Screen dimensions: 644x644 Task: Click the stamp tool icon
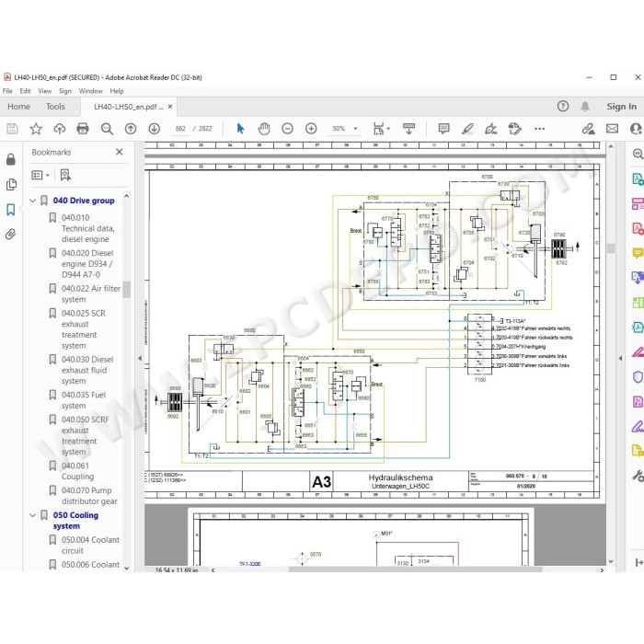point(514,129)
